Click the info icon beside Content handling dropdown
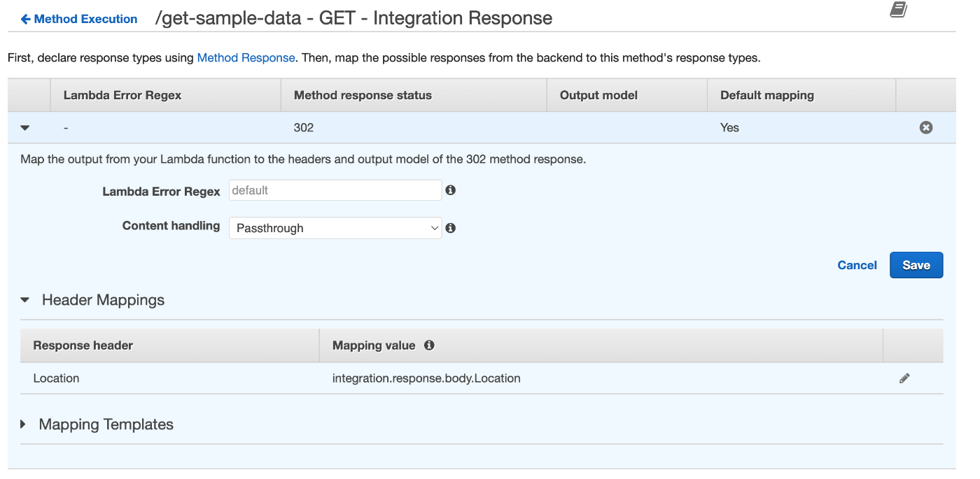Screen dimensions: 980x479 [451, 228]
